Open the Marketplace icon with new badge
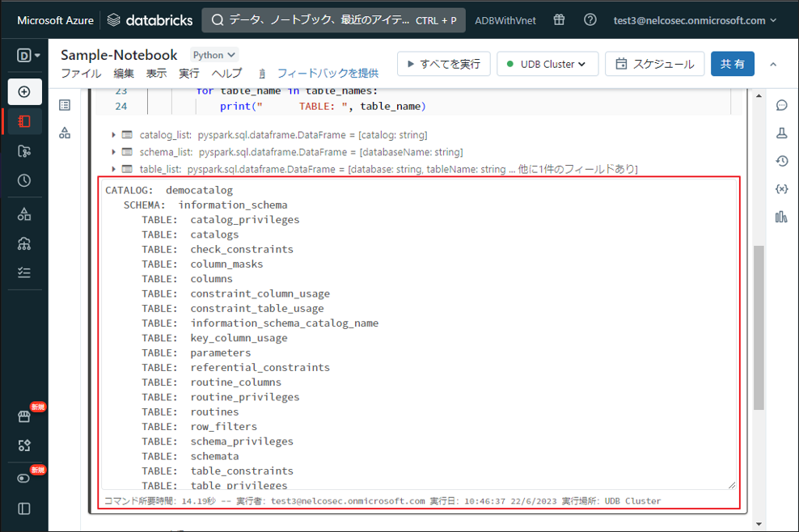This screenshot has width=799, height=532. tap(24, 416)
